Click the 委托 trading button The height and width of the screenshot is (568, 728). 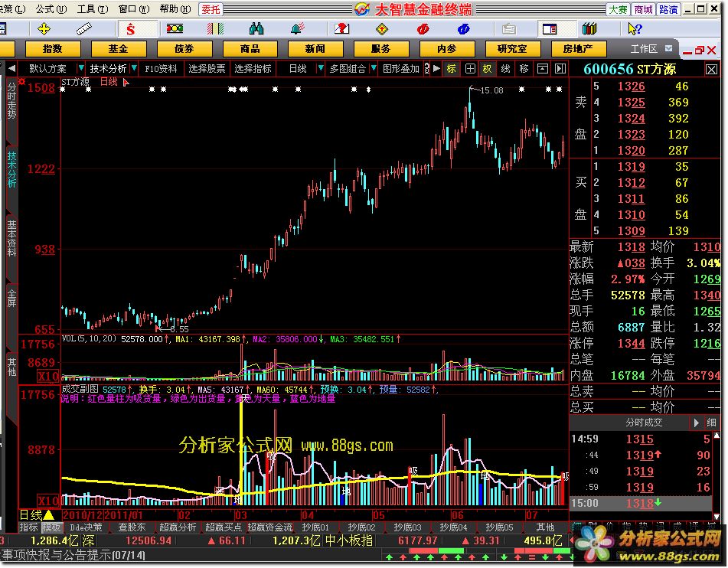pos(211,9)
